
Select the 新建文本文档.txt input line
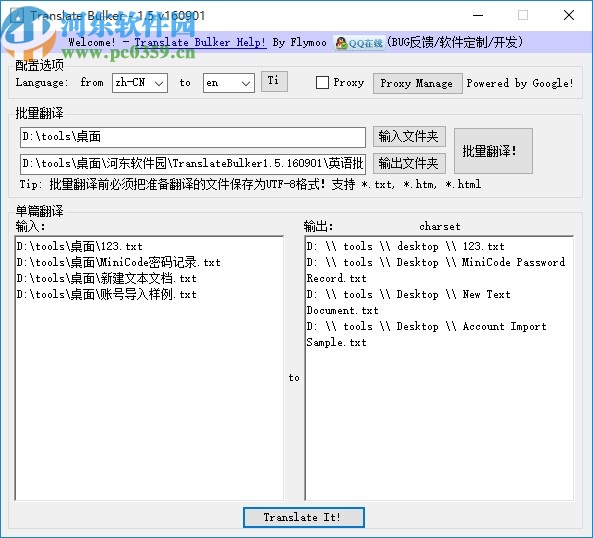coord(107,279)
